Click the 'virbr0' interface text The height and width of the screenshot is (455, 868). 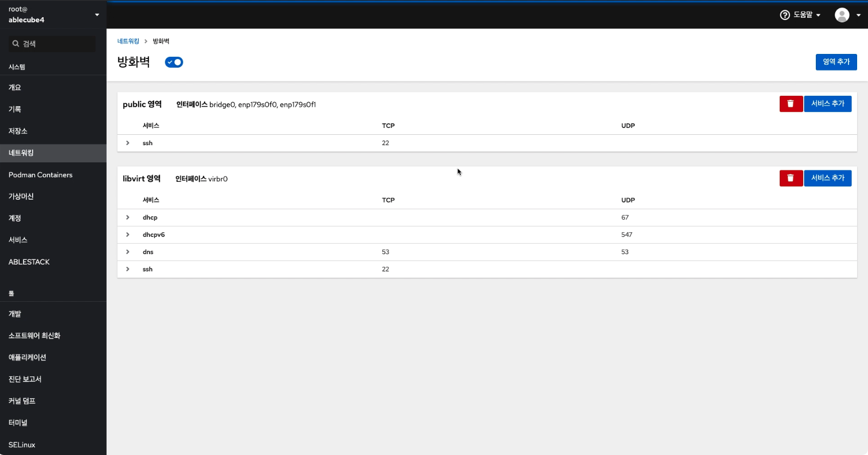[x=218, y=179]
